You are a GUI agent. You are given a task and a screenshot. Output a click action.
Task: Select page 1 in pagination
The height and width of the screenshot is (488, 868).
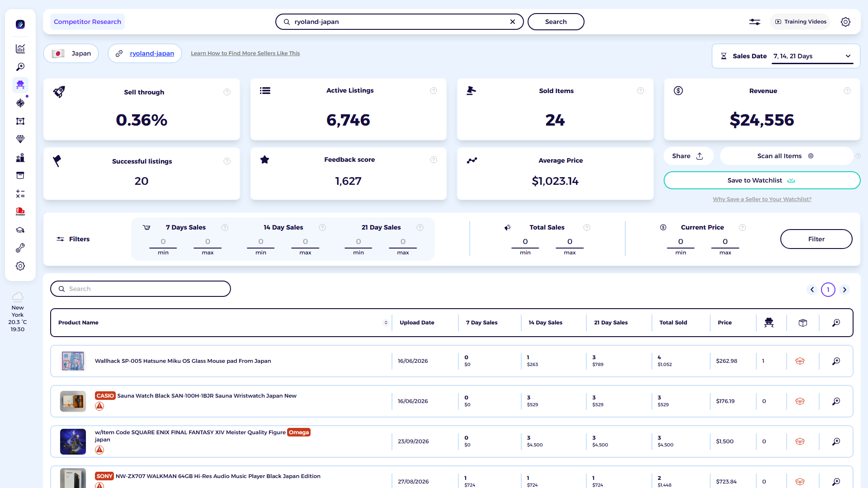[828, 290]
